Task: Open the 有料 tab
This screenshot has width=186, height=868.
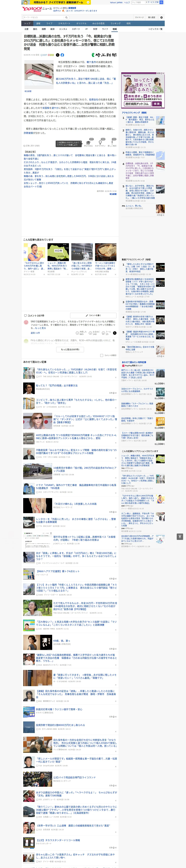Action: [x=128, y=24]
